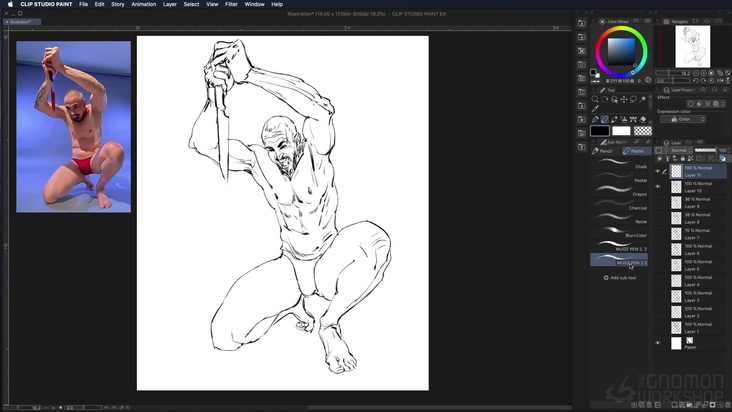Click Navigator zoom in button
This screenshot has height=412, width=732.
(704, 73)
